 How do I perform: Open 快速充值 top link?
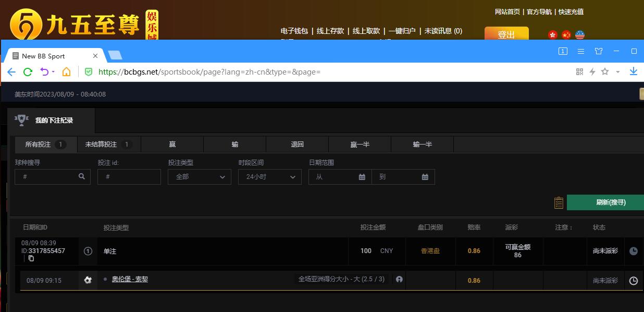(571, 11)
